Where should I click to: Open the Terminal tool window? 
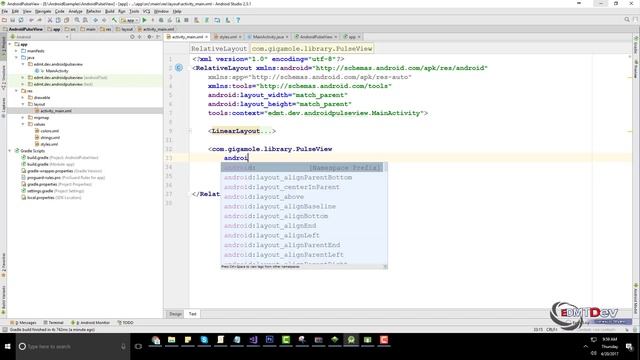pyautogui.click(x=53, y=322)
